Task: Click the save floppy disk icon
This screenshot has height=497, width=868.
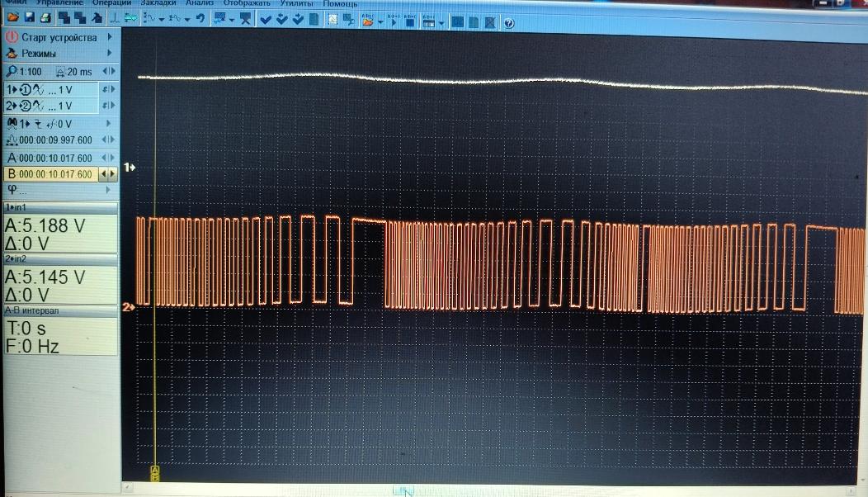Action: (30, 17)
